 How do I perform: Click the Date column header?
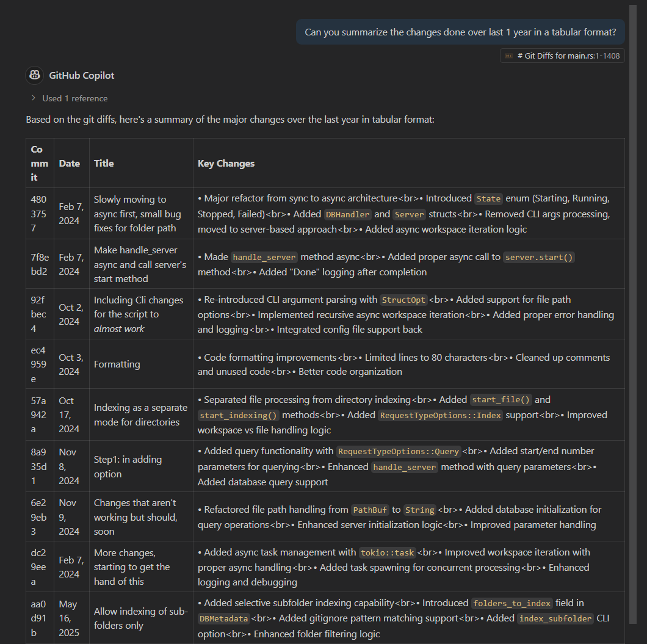(x=70, y=164)
